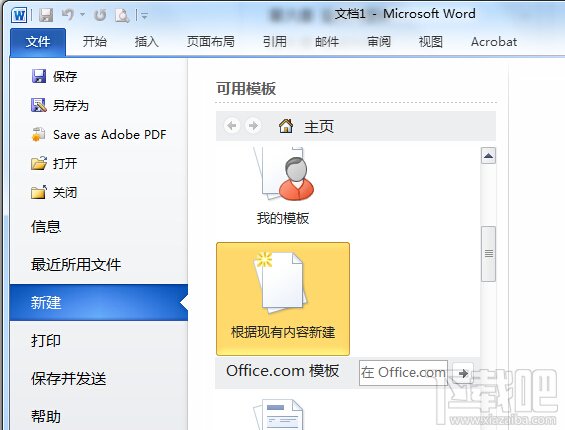Open the My Templates (我的模板) thumbnail

283,186
